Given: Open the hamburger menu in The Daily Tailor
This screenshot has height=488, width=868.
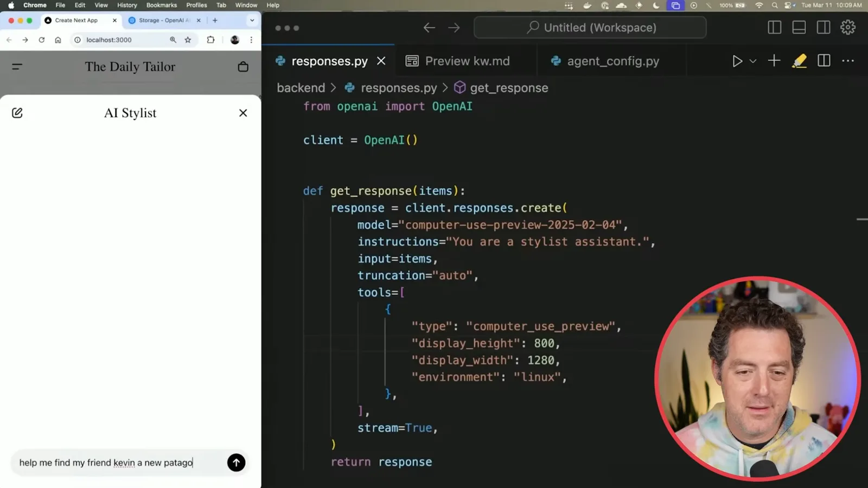Looking at the screenshot, I should click(17, 67).
